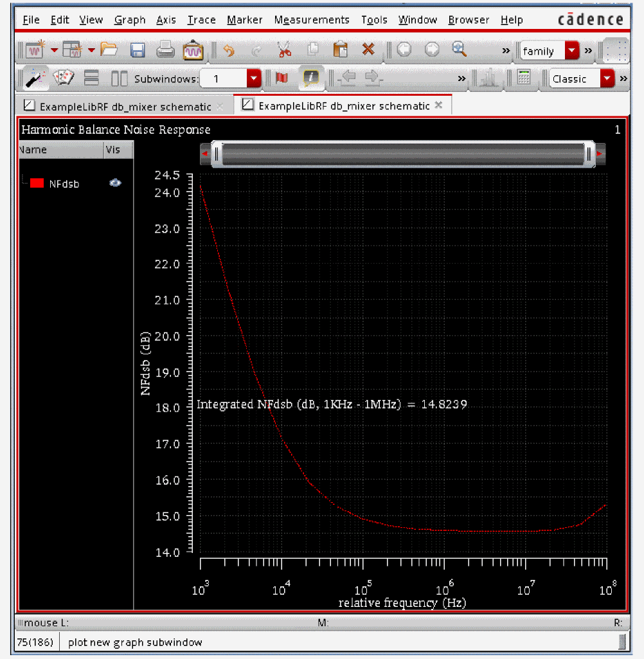Click the red X Delete icon
The width and height of the screenshot is (644, 659).
[x=368, y=50]
